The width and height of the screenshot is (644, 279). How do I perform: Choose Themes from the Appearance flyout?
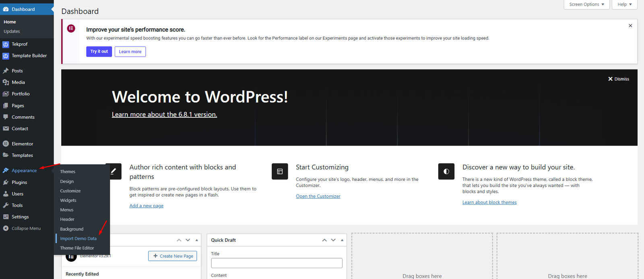(x=68, y=172)
